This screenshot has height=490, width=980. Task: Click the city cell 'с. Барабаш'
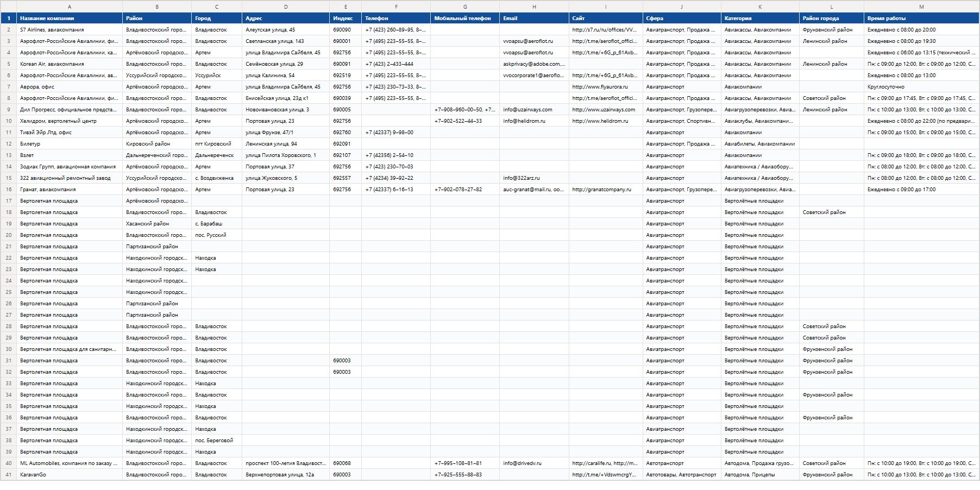point(217,224)
